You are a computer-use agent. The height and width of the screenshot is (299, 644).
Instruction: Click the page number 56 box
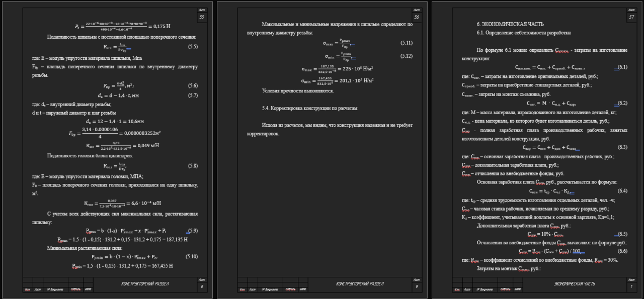click(416, 17)
